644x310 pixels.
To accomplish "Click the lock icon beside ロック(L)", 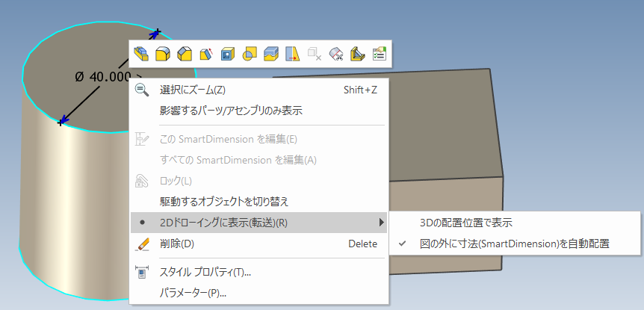I will pos(142,181).
